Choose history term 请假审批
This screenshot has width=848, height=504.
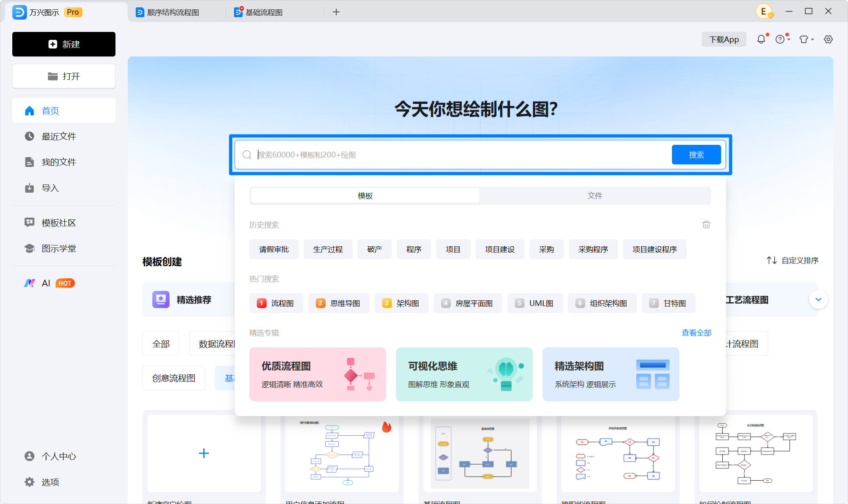(x=274, y=249)
